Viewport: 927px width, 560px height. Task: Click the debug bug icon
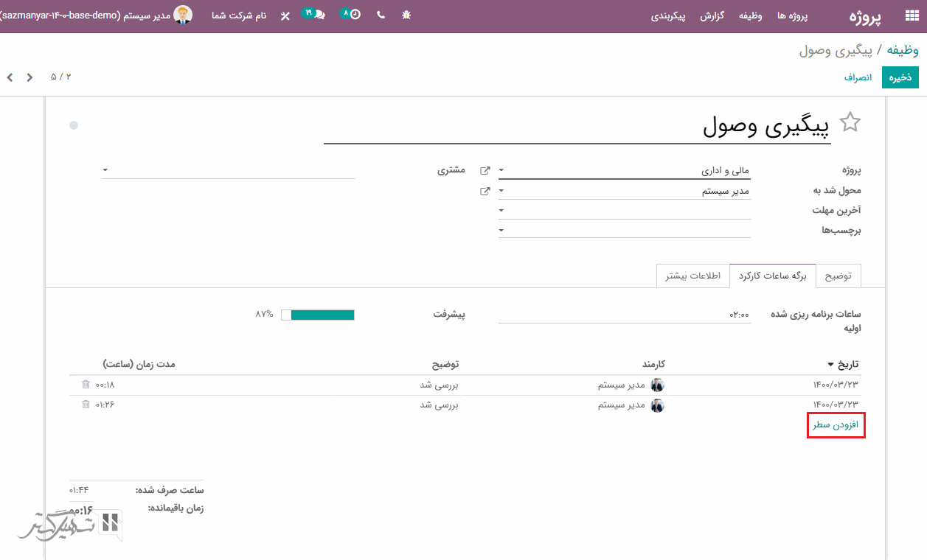pos(406,15)
